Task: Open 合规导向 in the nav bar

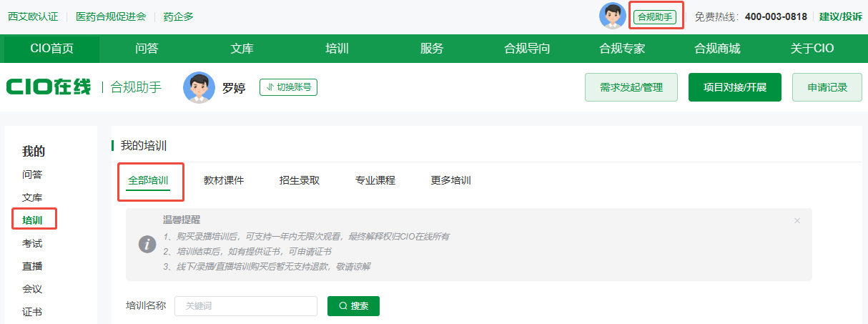Action: tap(527, 49)
